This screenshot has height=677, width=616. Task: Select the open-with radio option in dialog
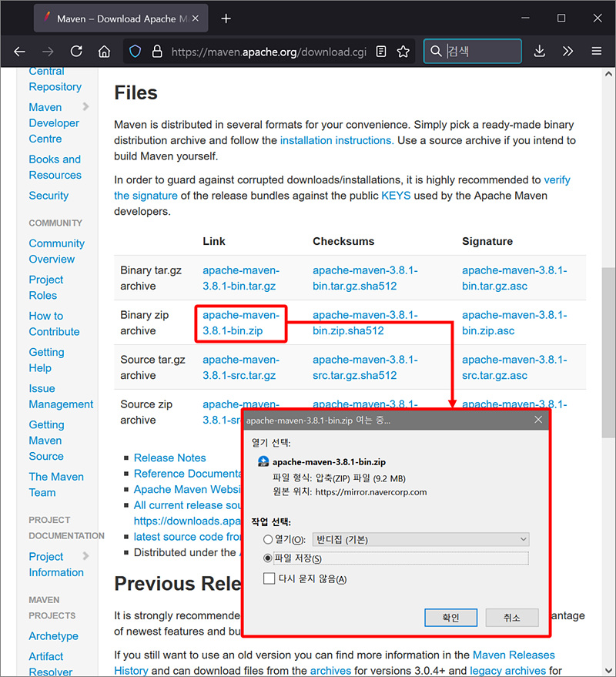pyautogui.click(x=268, y=539)
